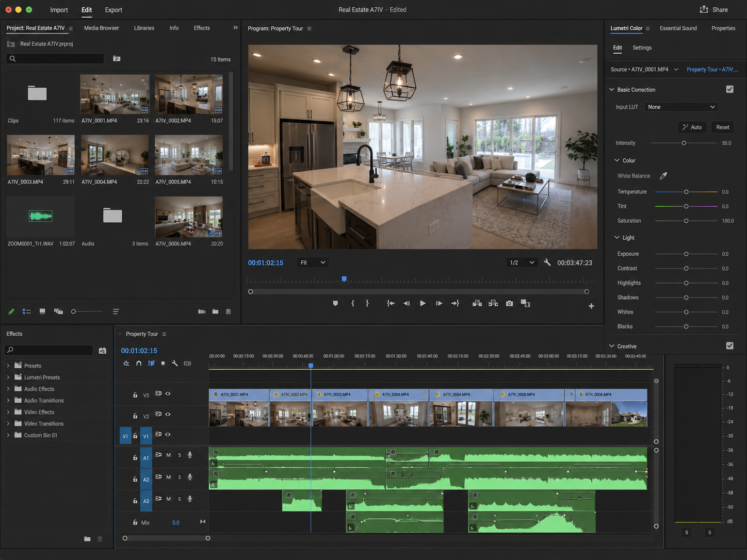Click the Intensity slider handle
Screen dimensions: 747x560
(684, 143)
